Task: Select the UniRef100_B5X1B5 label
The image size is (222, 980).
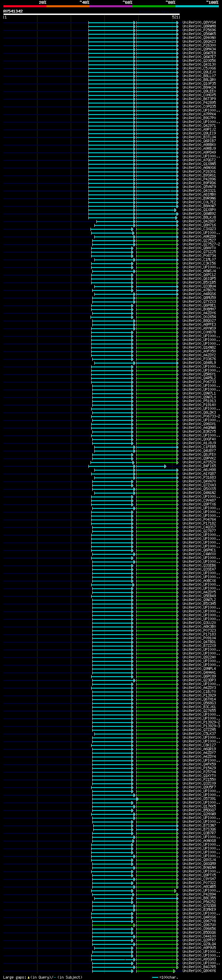Action: coord(199,283)
